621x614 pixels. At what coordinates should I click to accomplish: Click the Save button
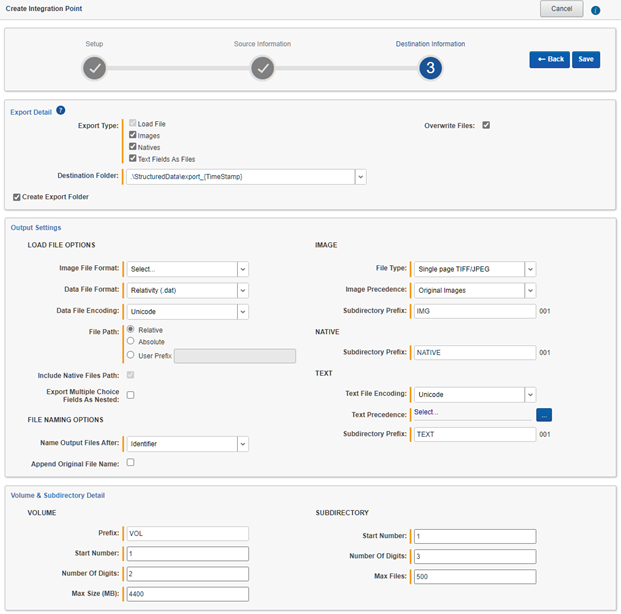click(586, 59)
